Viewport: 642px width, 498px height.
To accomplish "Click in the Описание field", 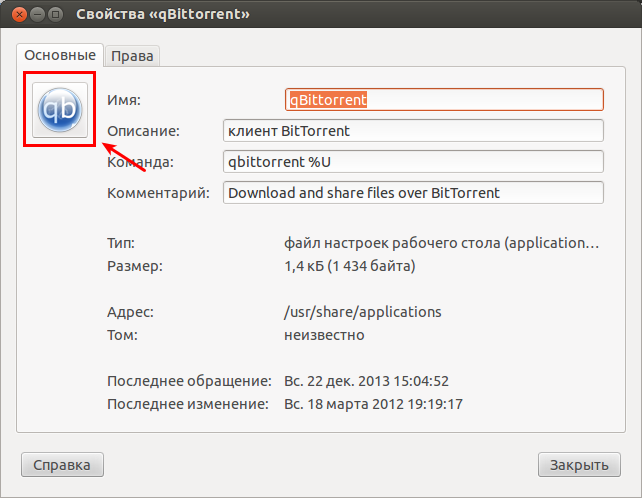I will (x=413, y=131).
